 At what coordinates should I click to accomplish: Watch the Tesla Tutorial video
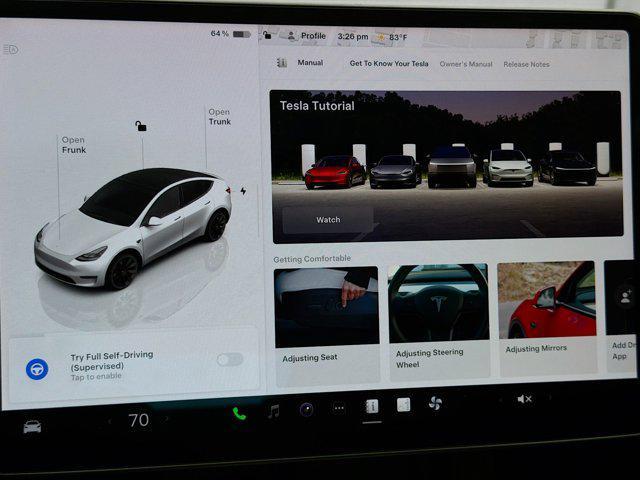[x=328, y=220]
